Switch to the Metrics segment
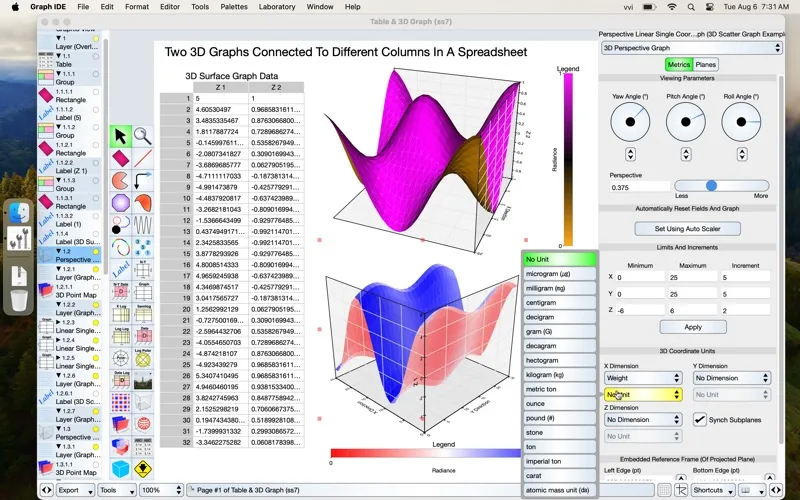Viewport: 800px width, 500px height. tap(678, 65)
